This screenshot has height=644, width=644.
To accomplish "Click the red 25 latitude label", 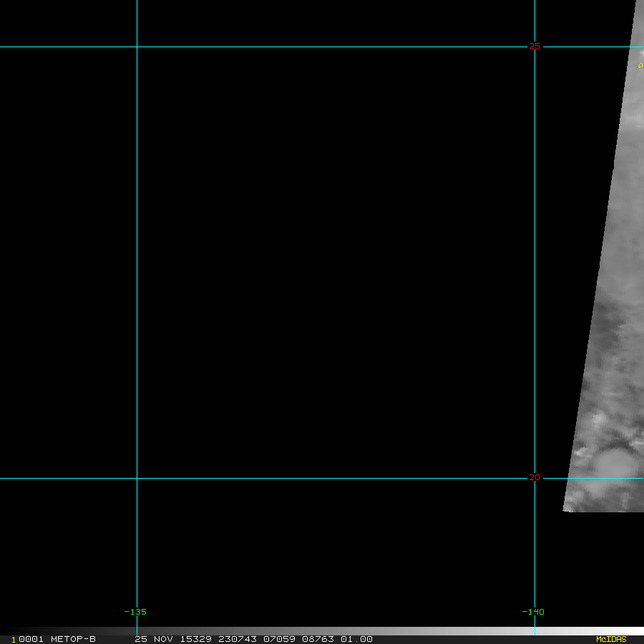I will coord(535,47).
